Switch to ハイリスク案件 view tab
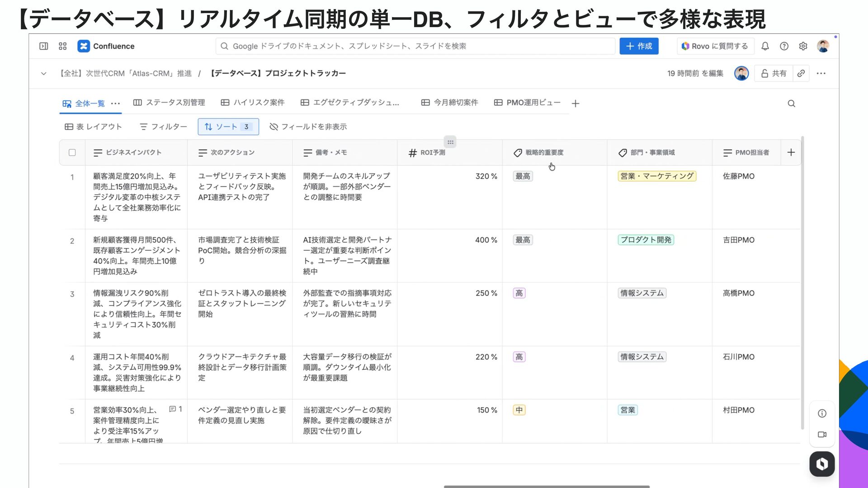Viewport: 868px width, 488px height. (x=253, y=103)
